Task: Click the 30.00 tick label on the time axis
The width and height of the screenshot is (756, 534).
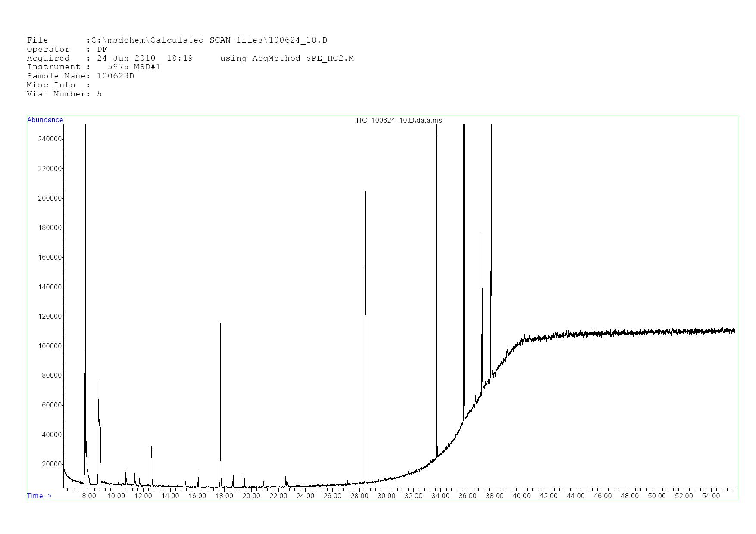Action: pos(386,496)
